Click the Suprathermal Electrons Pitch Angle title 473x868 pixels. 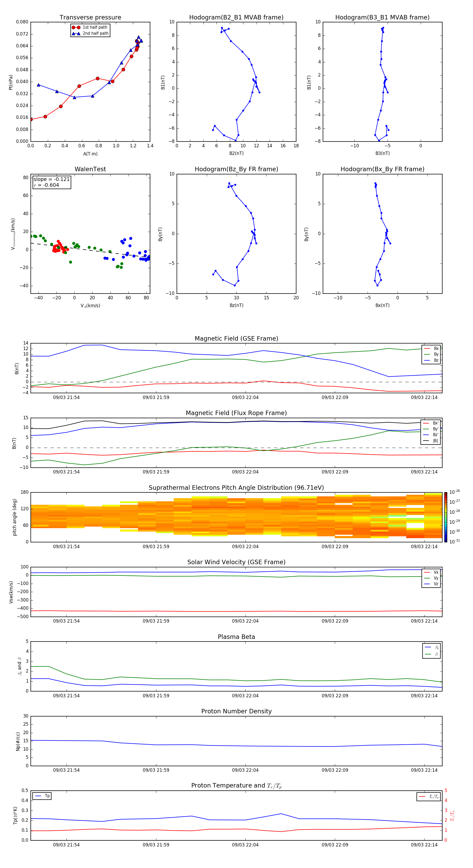(x=236, y=488)
